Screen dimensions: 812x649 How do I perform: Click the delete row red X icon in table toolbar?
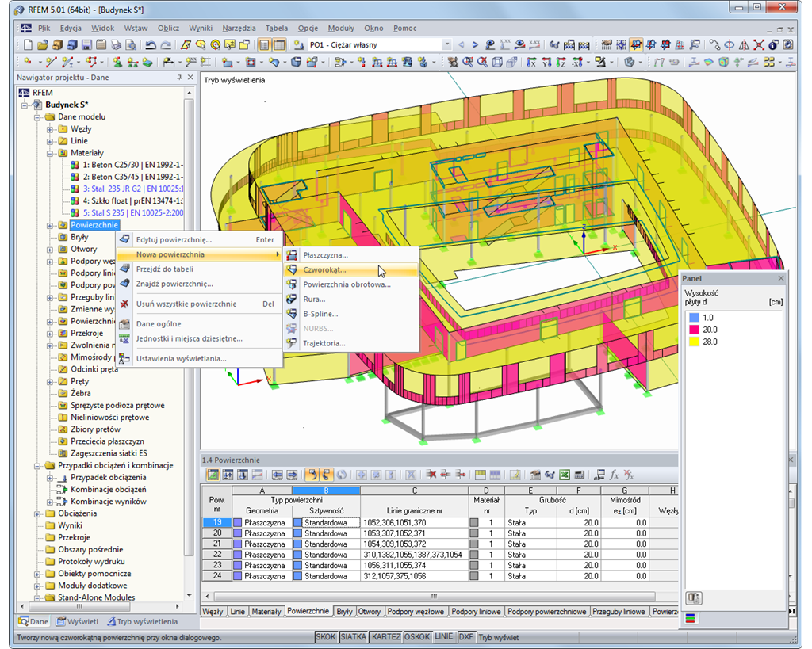pos(431,475)
